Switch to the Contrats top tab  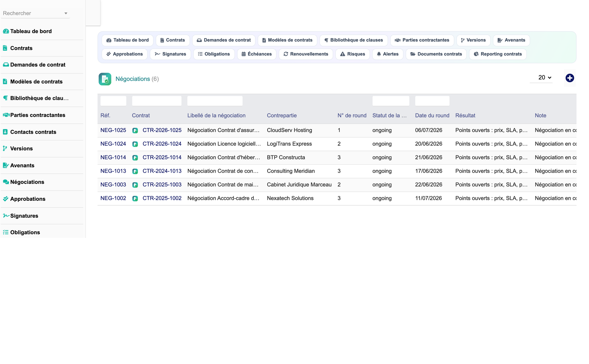(173, 40)
